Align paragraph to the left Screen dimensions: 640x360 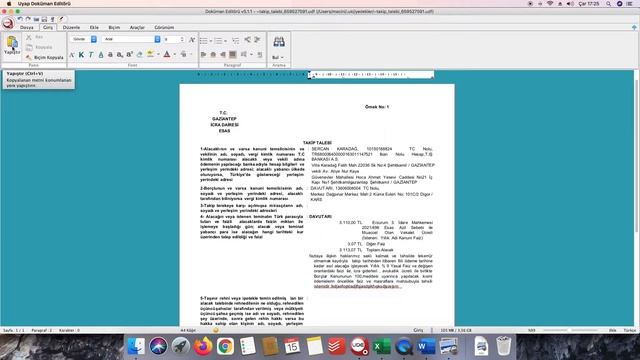pos(203,54)
